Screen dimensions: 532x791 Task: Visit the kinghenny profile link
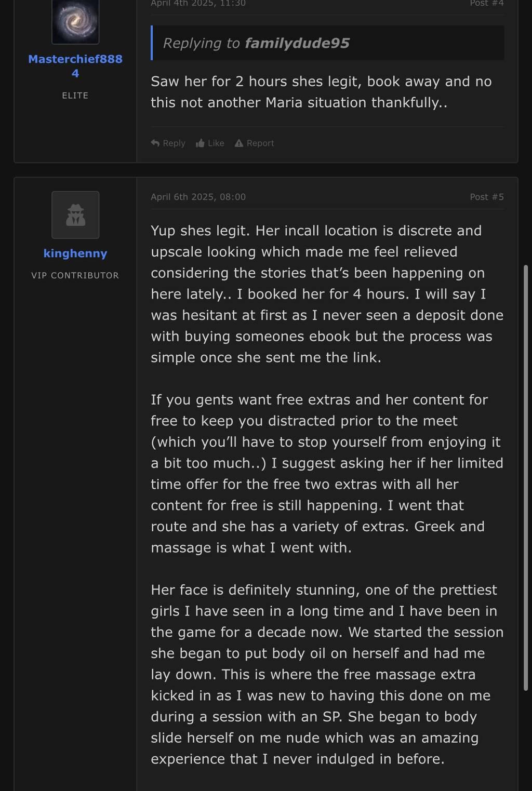pyautogui.click(x=75, y=253)
